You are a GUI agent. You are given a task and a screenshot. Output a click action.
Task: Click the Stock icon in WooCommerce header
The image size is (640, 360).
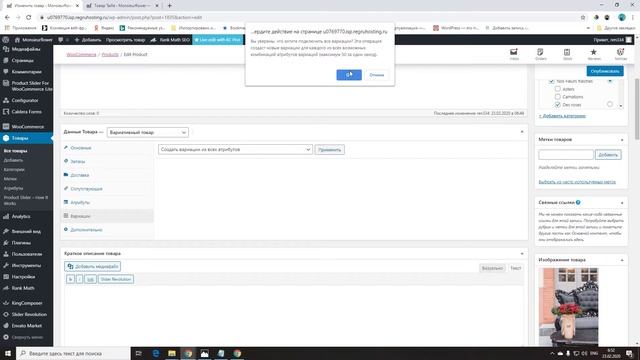(567, 54)
